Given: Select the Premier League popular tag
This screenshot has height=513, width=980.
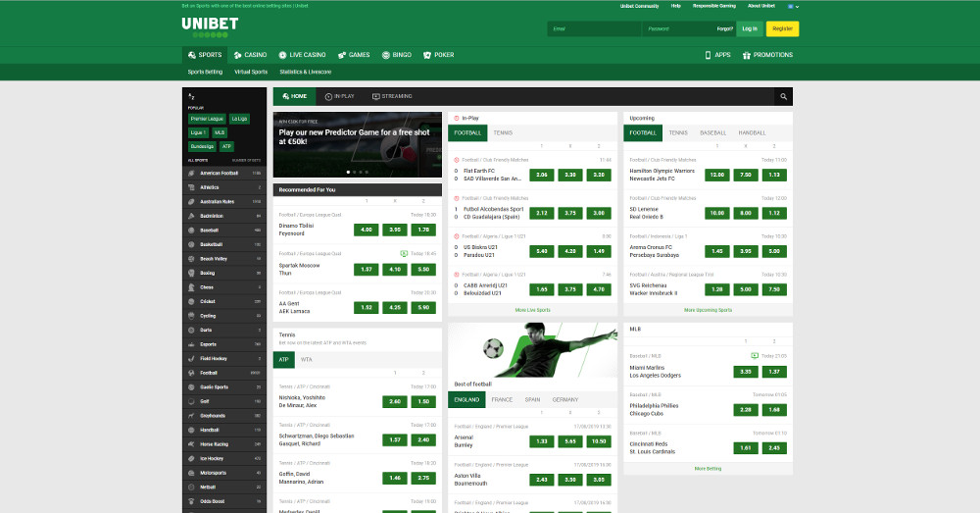Looking at the screenshot, I should click(207, 119).
